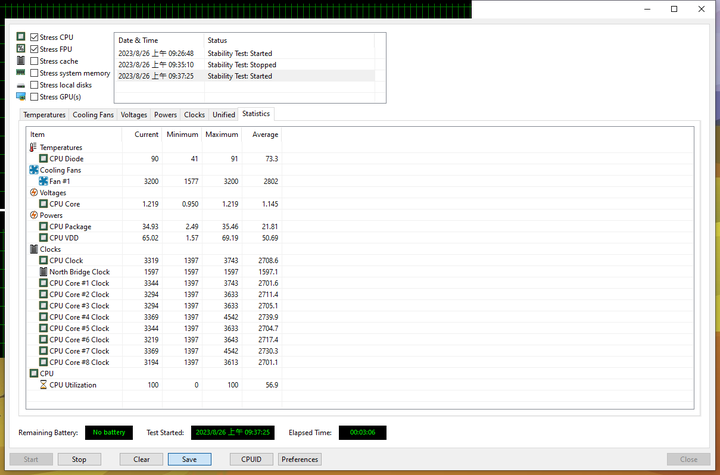
Task: Select the 09:35:10 Stability Test Stopped log row
Action: tap(245, 65)
